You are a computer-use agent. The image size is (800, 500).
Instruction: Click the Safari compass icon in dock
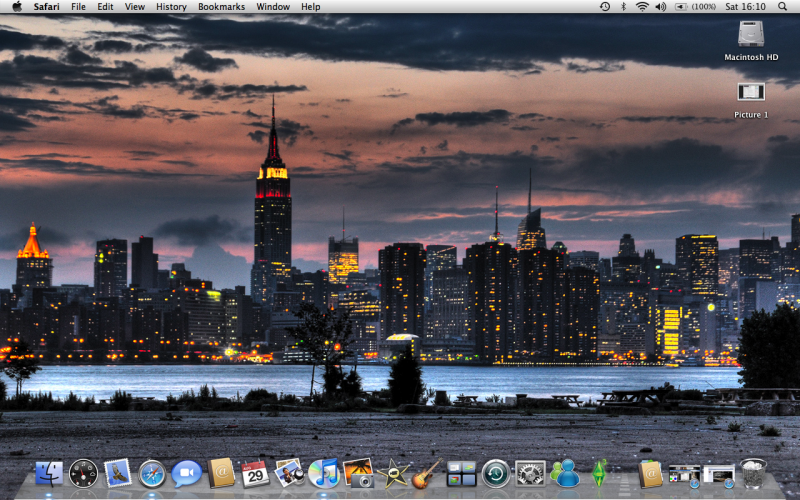click(x=152, y=473)
